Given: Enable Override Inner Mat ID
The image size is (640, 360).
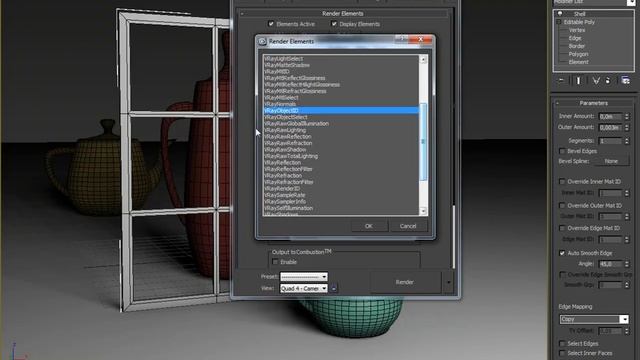Looking at the screenshot, I should pos(562,181).
